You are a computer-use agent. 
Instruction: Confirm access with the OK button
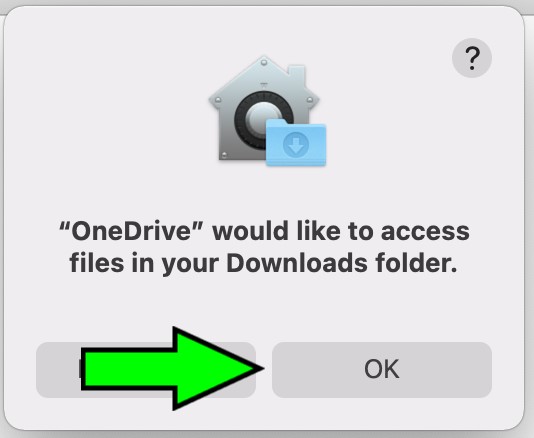coord(382,370)
